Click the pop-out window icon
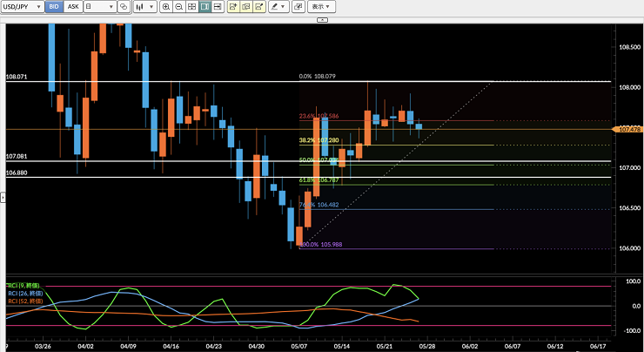This screenshot has width=644, height=352. click(x=299, y=7)
